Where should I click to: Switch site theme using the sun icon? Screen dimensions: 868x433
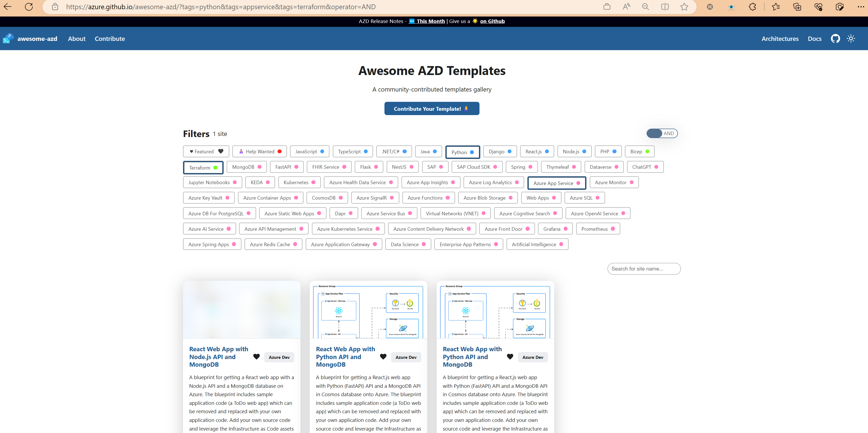(851, 38)
